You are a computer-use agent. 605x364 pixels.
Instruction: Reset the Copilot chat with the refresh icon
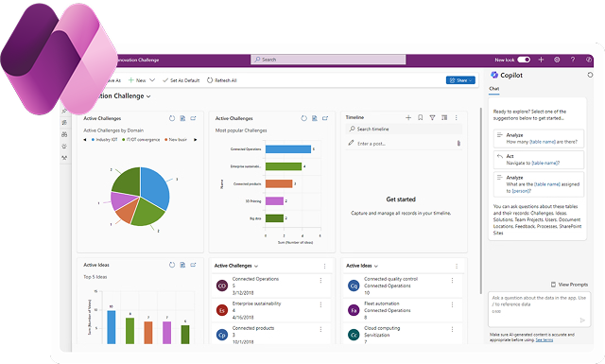tap(590, 75)
